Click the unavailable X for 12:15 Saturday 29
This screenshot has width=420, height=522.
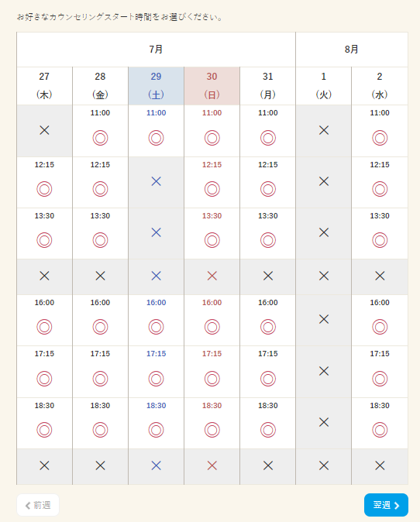[156, 181]
